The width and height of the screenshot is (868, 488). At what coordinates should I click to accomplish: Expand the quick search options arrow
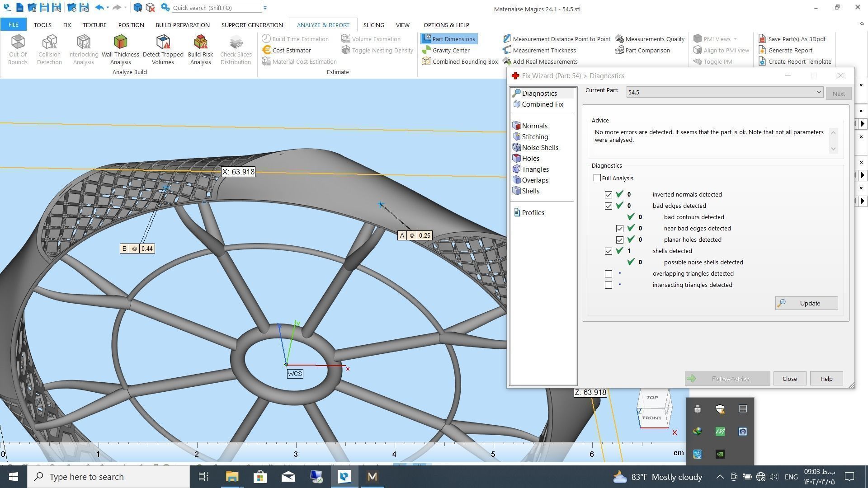click(x=265, y=8)
